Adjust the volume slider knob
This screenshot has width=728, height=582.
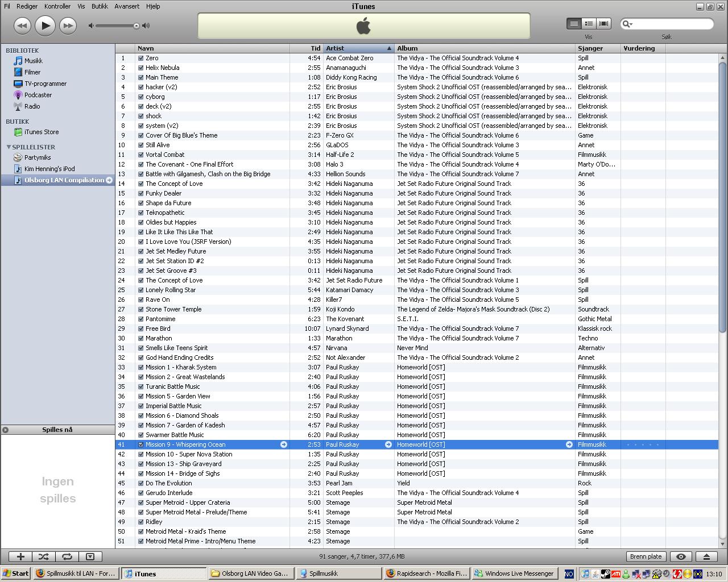pyautogui.click(x=136, y=26)
